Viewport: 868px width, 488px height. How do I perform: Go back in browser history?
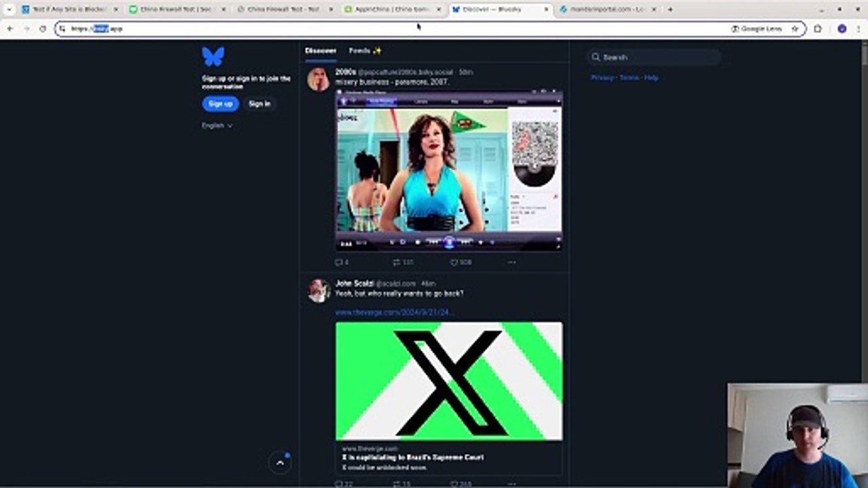tap(9, 29)
